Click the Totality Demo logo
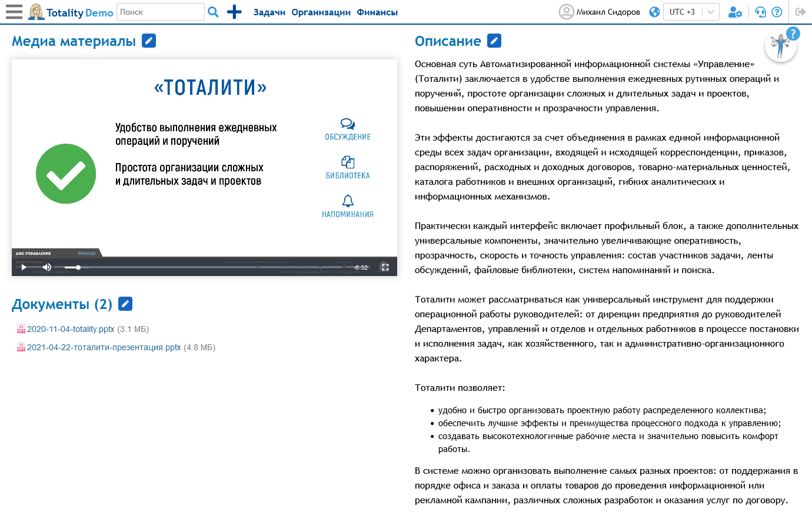The width and height of the screenshot is (812, 525). point(71,12)
